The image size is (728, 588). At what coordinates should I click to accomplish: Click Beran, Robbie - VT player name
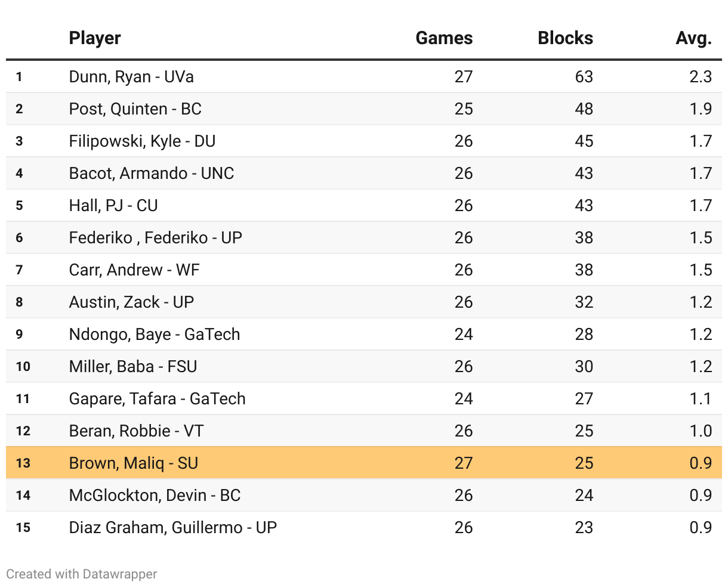coord(136,431)
